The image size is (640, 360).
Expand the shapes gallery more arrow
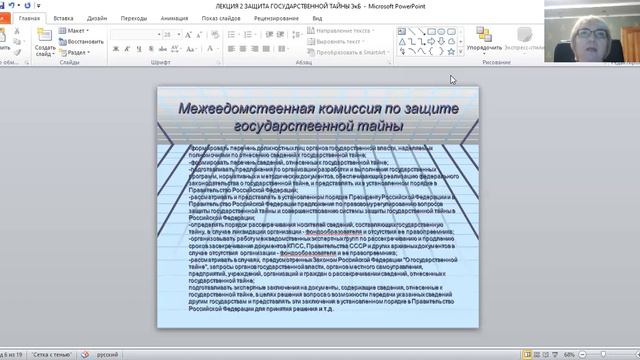click(461, 51)
